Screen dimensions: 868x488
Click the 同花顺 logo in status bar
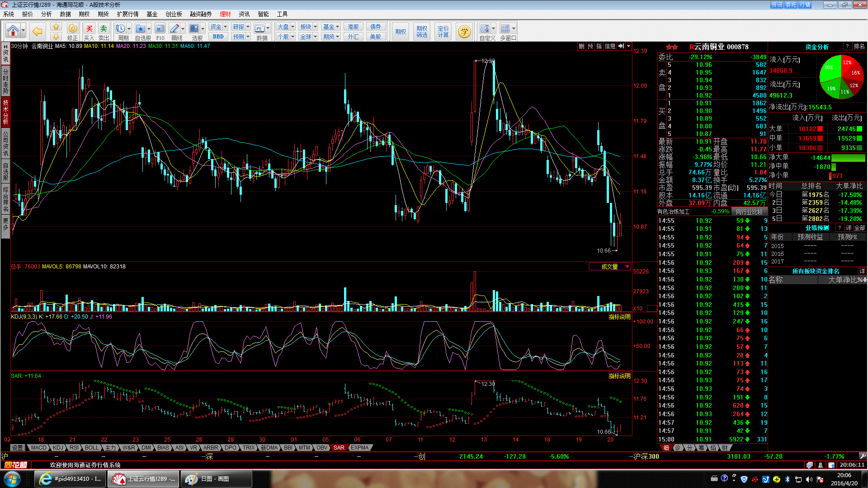[16, 465]
